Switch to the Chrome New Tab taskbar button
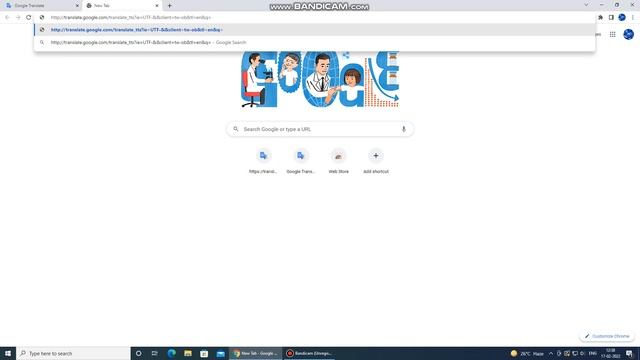 click(x=256, y=353)
